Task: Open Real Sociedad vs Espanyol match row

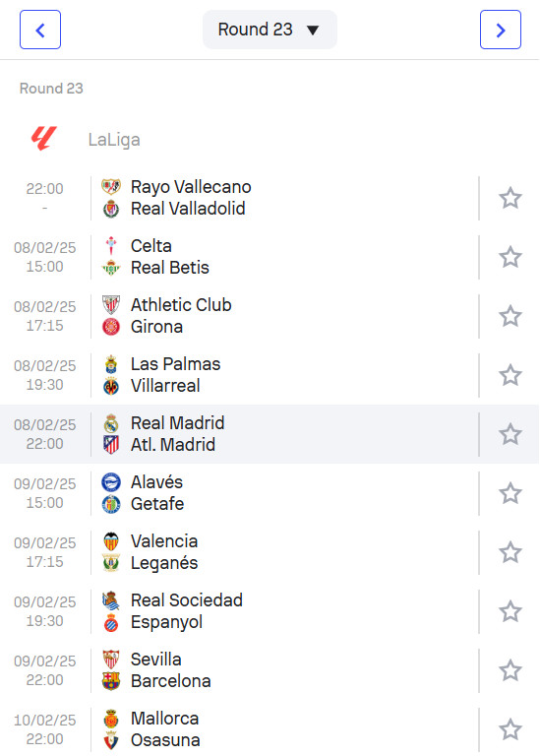Action: (x=270, y=611)
